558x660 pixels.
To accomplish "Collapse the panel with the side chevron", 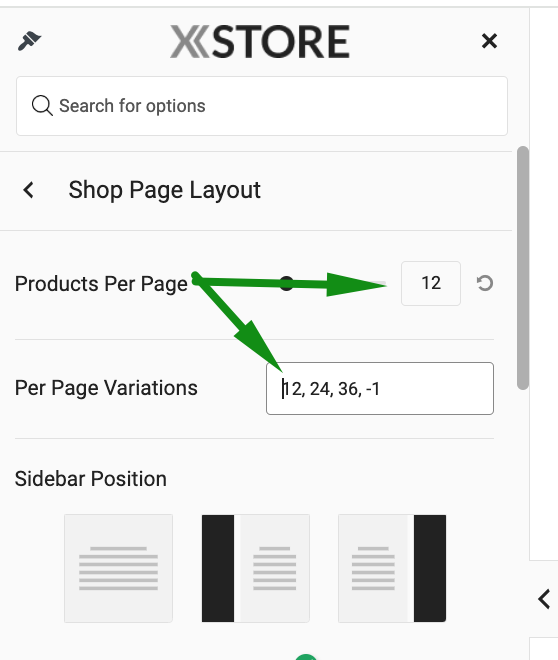I will point(544,599).
